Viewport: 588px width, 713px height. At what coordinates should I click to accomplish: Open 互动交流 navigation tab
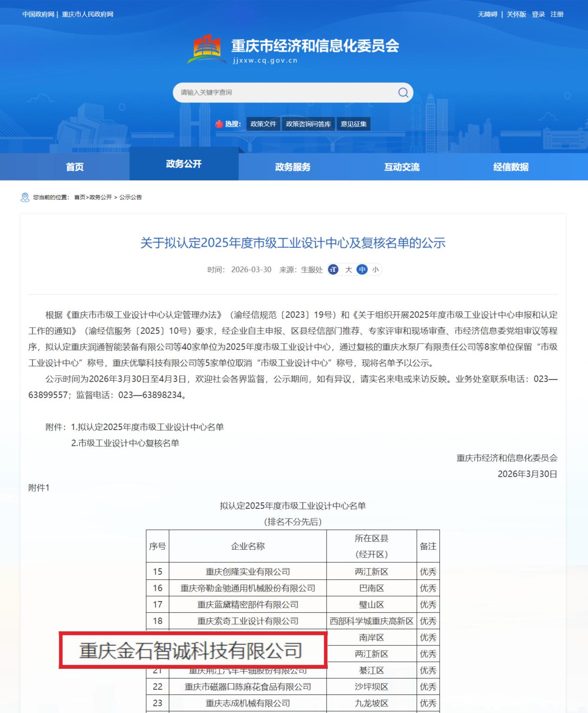(x=402, y=167)
